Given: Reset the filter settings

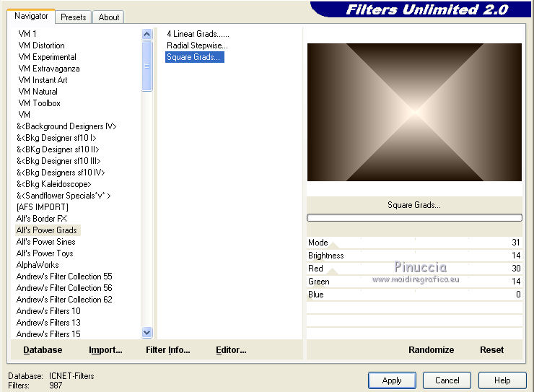Looking at the screenshot, I should pos(491,350).
